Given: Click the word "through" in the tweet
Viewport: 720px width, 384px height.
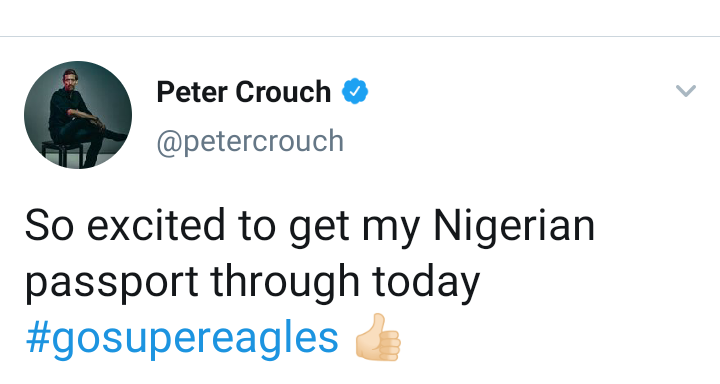Looking at the screenshot, I should click(x=285, y=282).
